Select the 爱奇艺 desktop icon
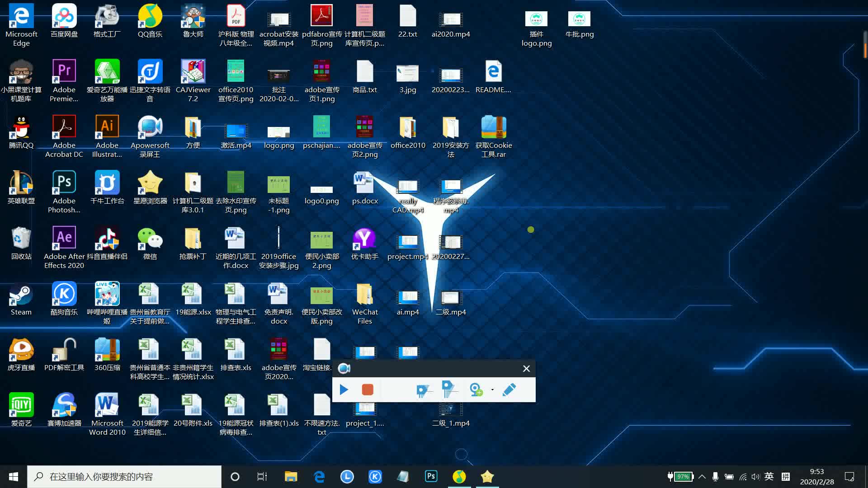The height and width of the screenshot is (488, 868). (21, 410)
